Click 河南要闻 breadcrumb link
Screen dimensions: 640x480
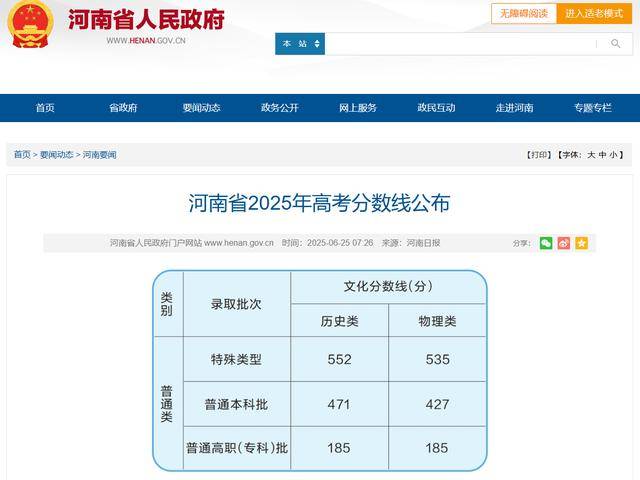(100, 155)
